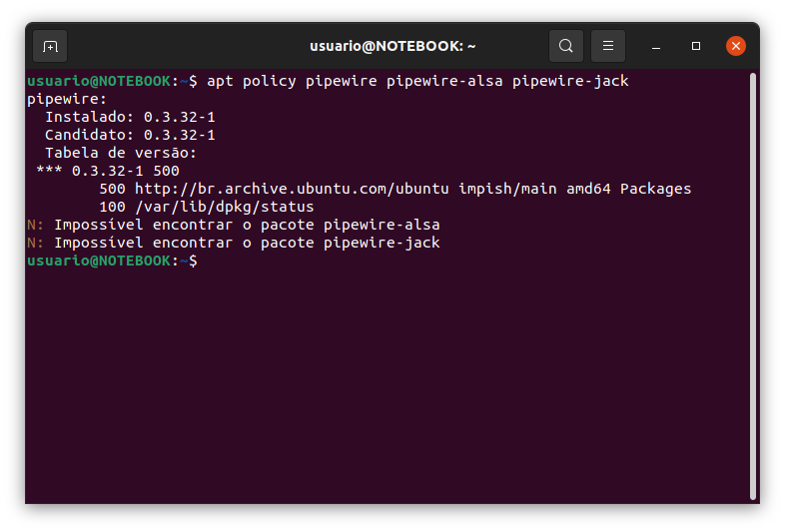Click the terminal vertical scrollbar
This screenshot has height=532, width=785.
[x=752, y=286]
